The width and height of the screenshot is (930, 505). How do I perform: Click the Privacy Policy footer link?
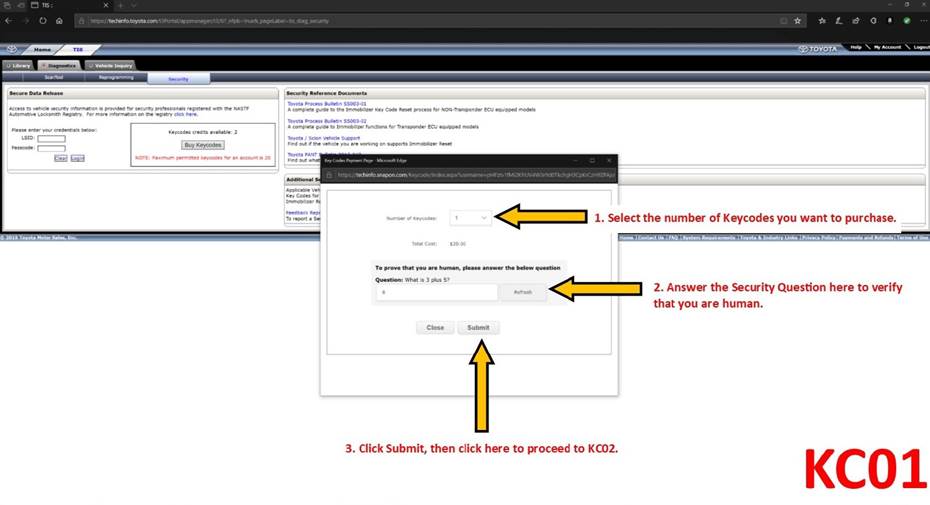tap(818, 237)
